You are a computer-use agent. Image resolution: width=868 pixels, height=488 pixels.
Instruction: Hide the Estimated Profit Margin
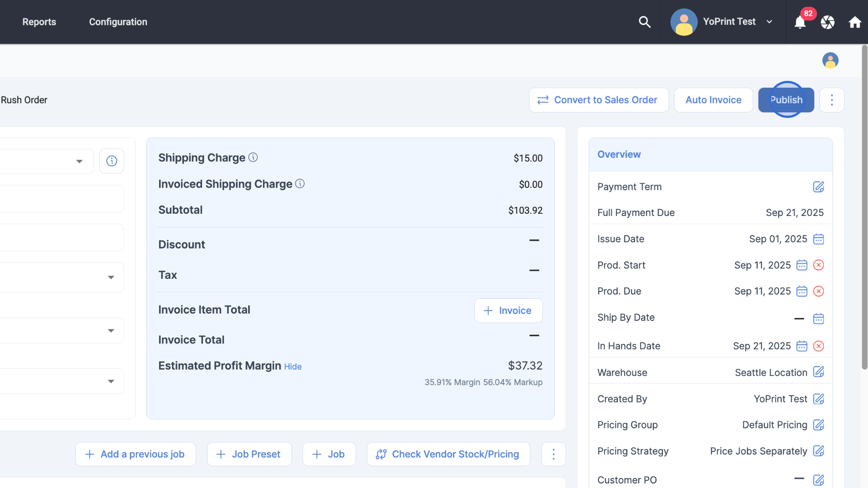292,366
